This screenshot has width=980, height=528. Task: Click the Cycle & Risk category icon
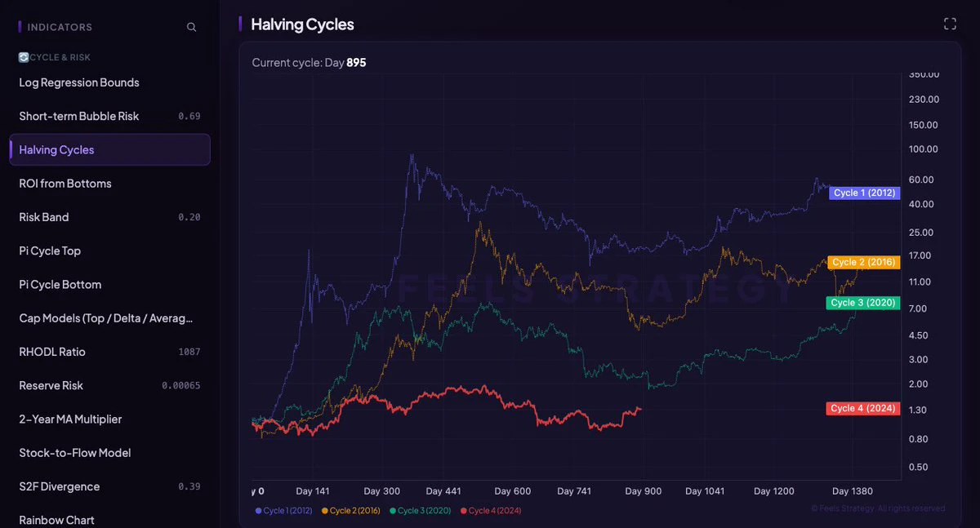pyautogui.click(x=24, y=57)
